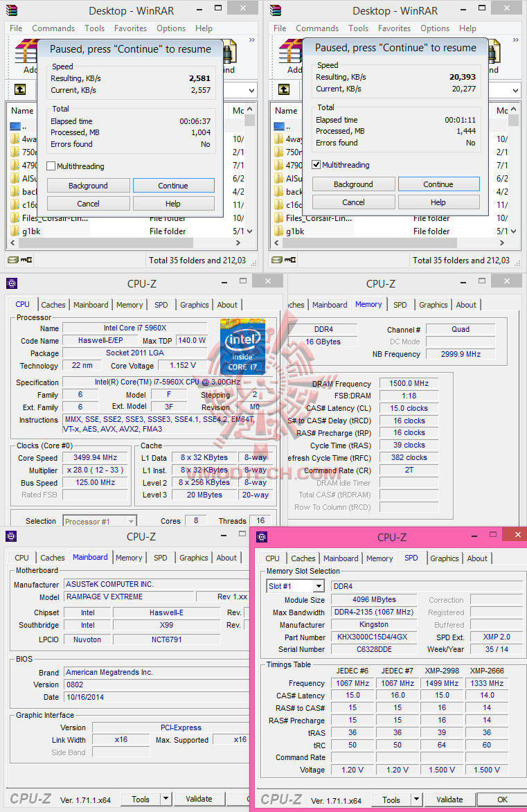This screenshot has width=527, height=812.
Task: Click the up-folder icon in right WinRAR
Action: pos(284,89)
